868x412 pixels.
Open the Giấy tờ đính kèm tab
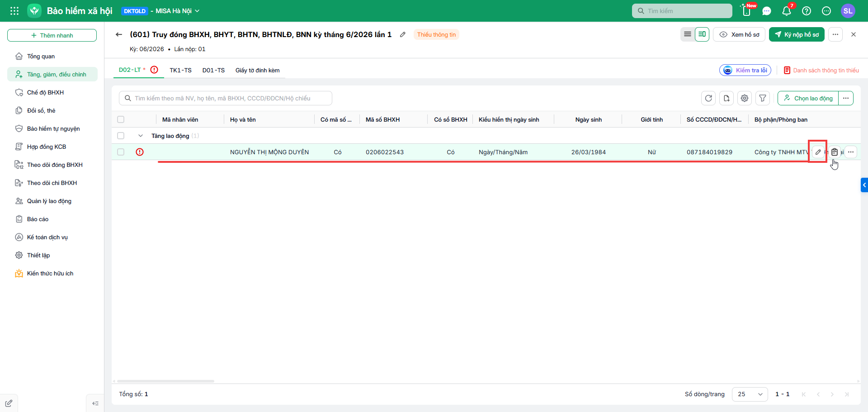pos(257,70)
